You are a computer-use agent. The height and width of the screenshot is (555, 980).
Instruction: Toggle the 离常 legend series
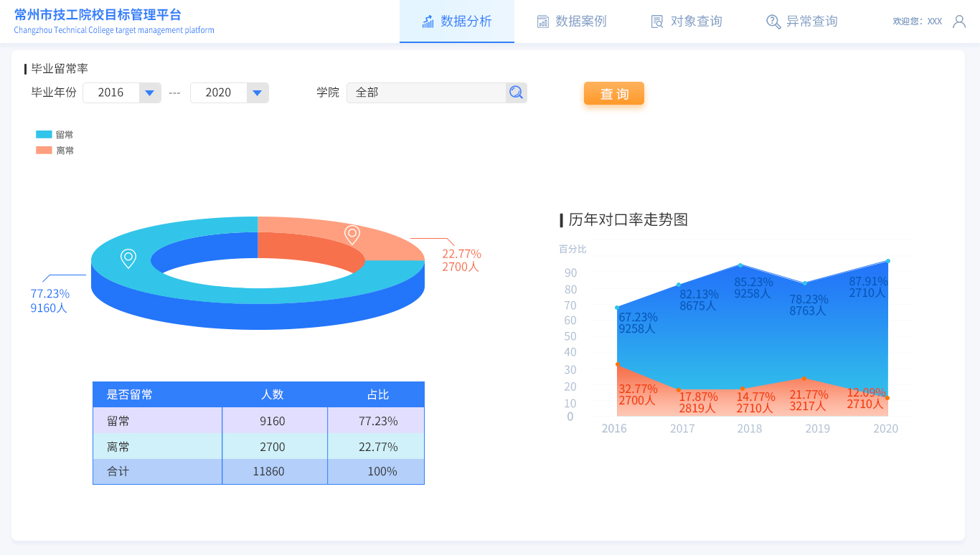click(x=55, y=151)
